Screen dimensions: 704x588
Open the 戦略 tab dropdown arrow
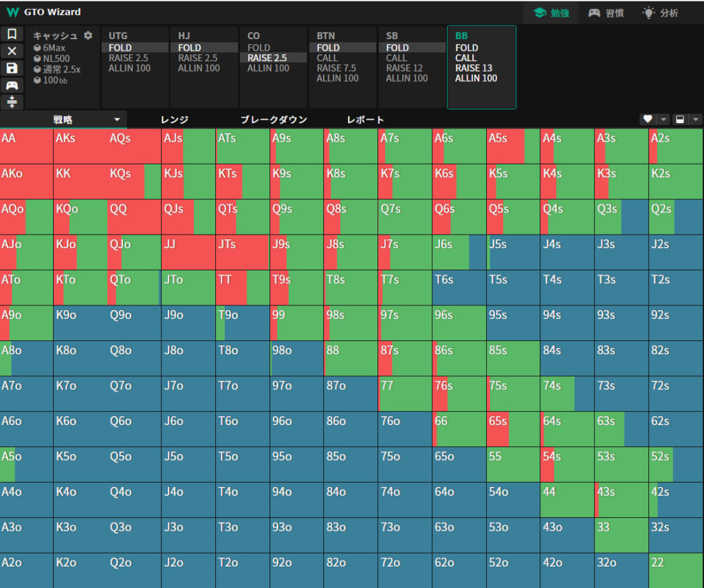[117, 120]
